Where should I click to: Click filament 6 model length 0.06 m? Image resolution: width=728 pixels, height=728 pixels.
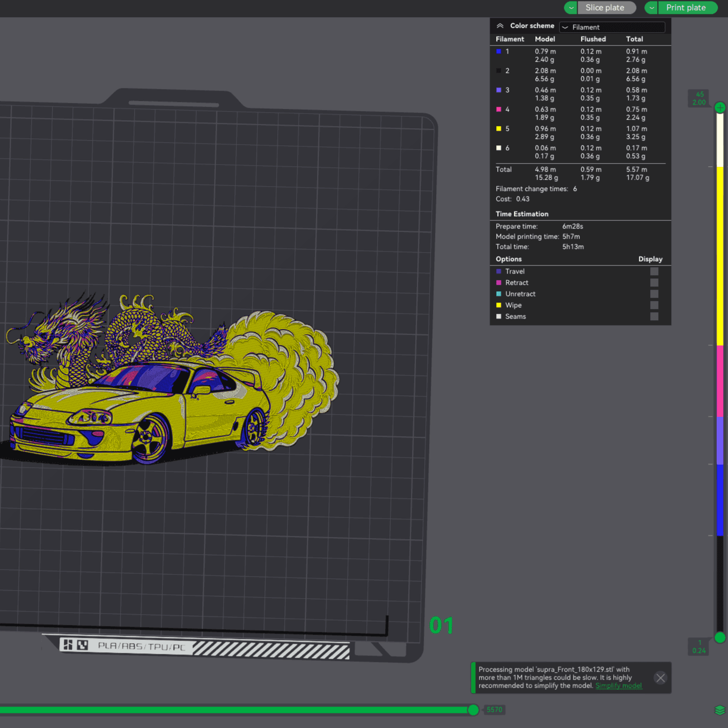tap(545, 148)
